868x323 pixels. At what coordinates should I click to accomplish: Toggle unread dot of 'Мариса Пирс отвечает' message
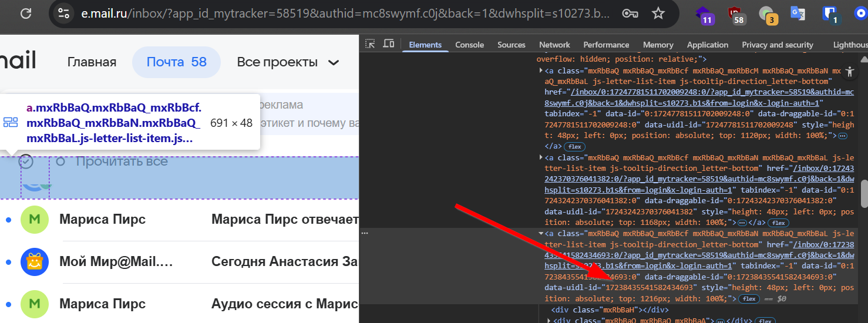click(x=8, y=220)
